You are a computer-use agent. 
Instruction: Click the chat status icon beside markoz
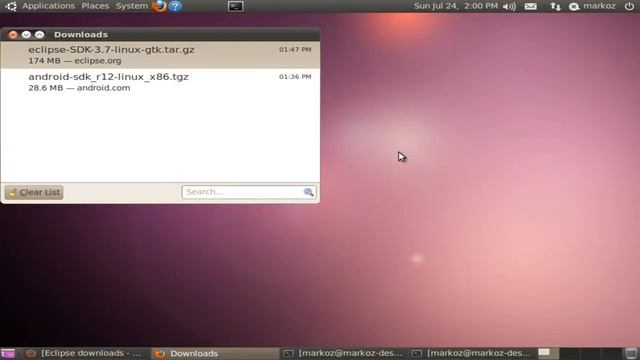(574, 6)
